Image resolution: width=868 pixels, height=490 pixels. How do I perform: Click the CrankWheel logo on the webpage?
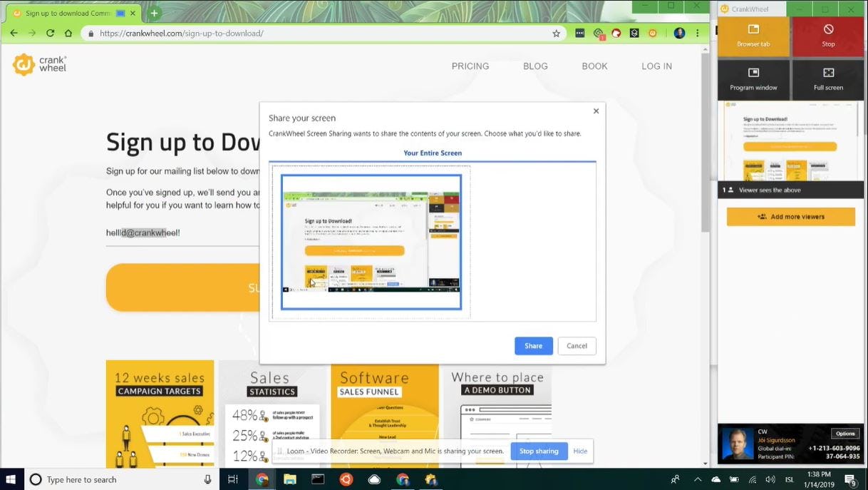tap(40, 64)
